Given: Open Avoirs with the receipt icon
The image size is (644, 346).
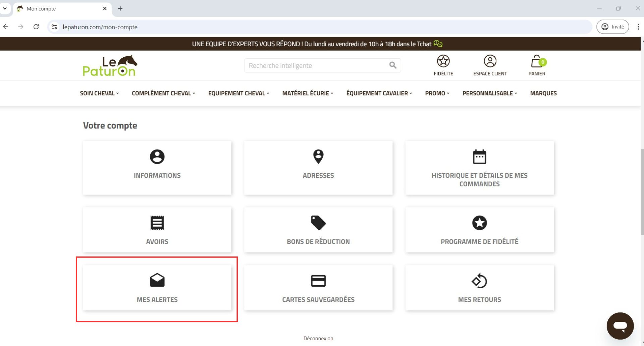Looking at the screenshot, I should [x=157, y=223].
